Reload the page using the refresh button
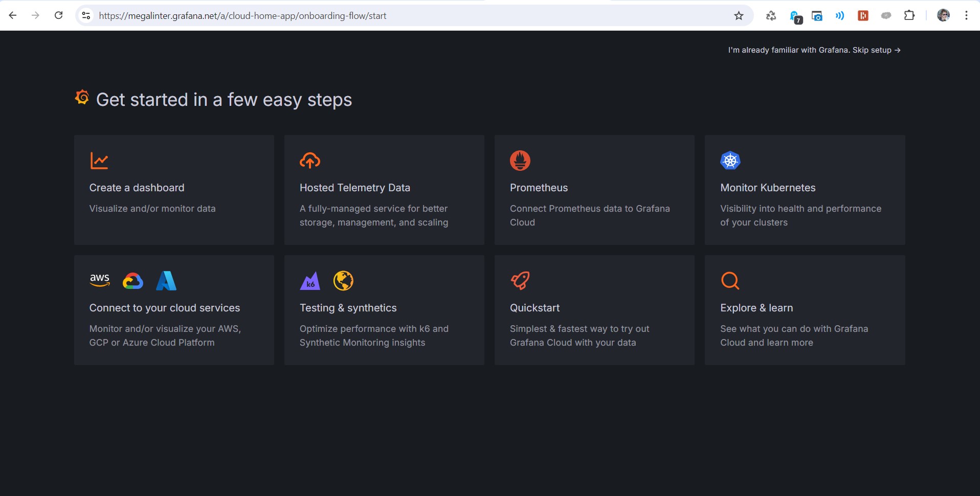The width and height of the screenshot is (980, 496). tap(59, 15)
